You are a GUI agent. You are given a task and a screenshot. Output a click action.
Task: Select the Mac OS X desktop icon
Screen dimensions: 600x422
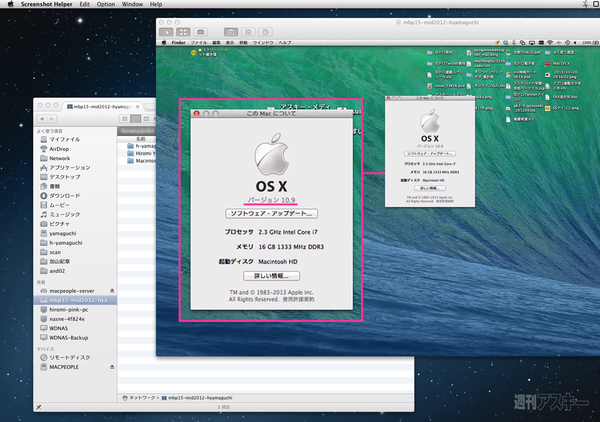pos(558,64)
